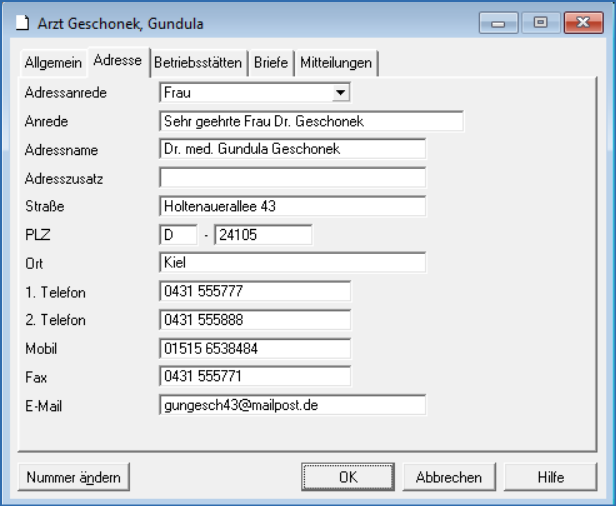Viewport: 616px width, 506px height.
Task: Click the Adressanrede label
Action: 66,93
